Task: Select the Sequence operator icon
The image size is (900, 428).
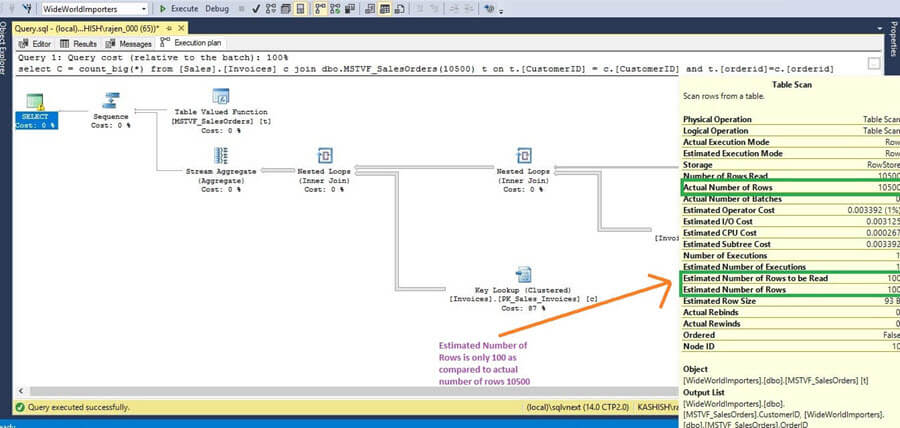Action: 111,100
